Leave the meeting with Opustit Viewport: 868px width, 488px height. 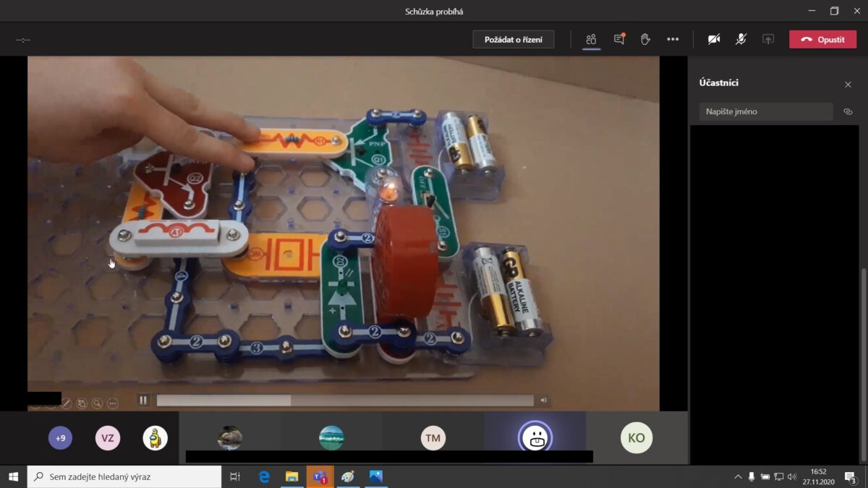[x=822, y=39]
